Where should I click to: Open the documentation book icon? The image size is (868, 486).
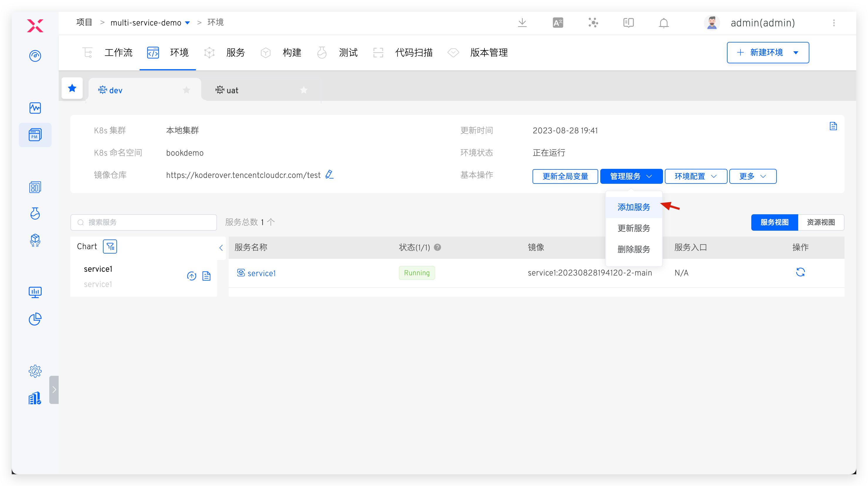[628, 23]
